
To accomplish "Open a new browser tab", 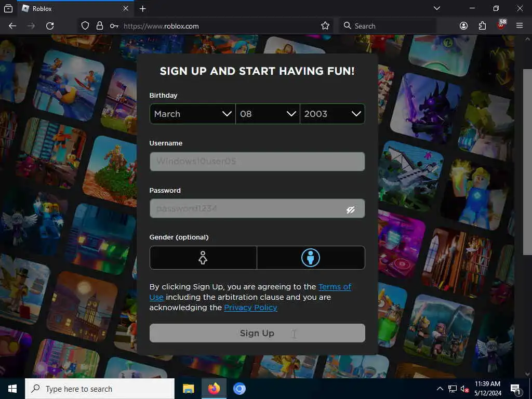I will [142, 8].
